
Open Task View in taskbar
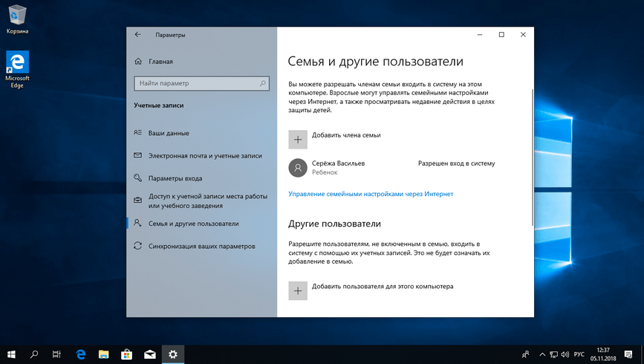tap(56, 354)
